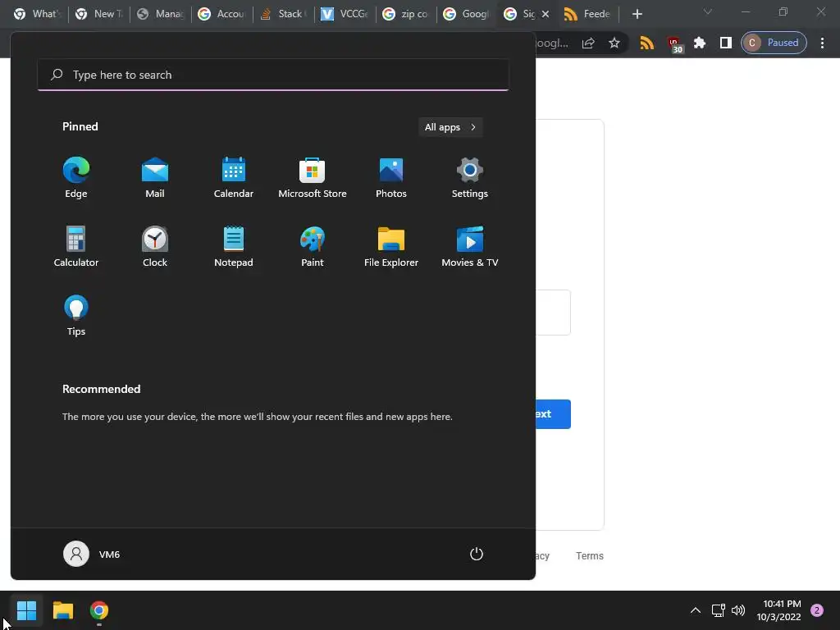840x630 pixels.
Task: Open File Explorer from the taskbar
Action: click(x=62, y=610)
